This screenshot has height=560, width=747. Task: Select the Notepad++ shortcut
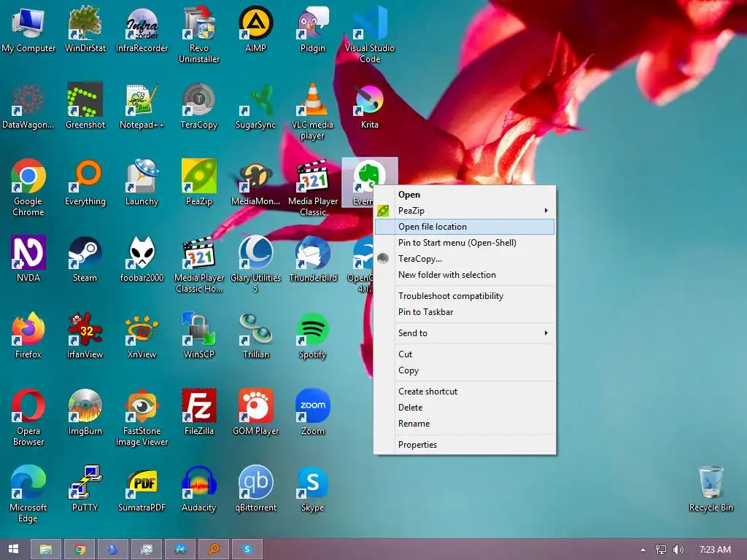pyautogui.click(x=142, y=106)
